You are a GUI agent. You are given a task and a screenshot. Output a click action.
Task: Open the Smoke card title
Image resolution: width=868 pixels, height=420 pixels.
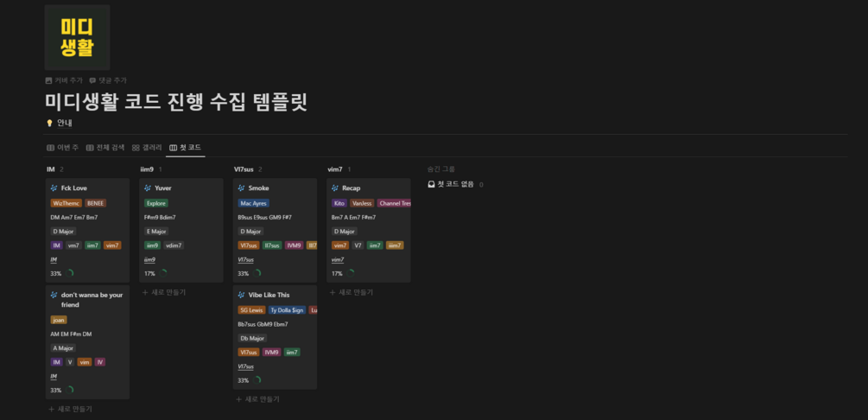[x=258, y=188]
